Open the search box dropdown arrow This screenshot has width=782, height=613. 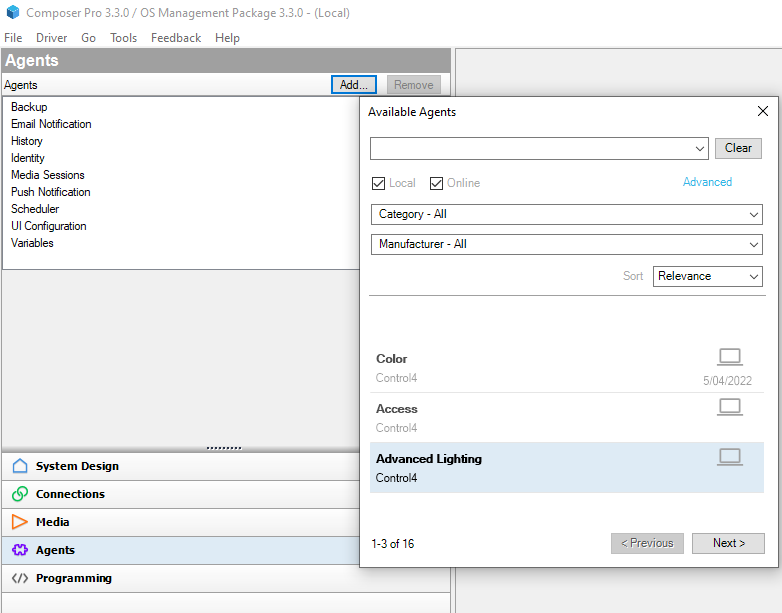click(x=700, y=149)
